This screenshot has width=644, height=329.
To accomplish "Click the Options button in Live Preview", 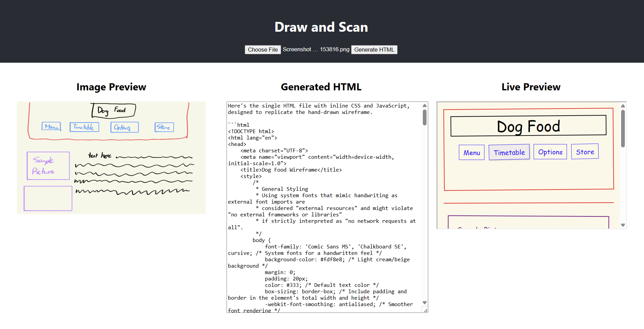I will pyautogui.click(x=550, y=152).
